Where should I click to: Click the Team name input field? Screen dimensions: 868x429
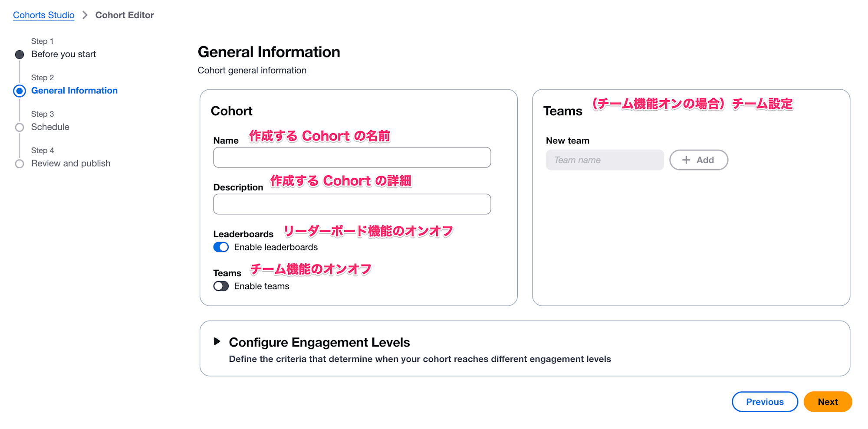click(x=605, y=160)
